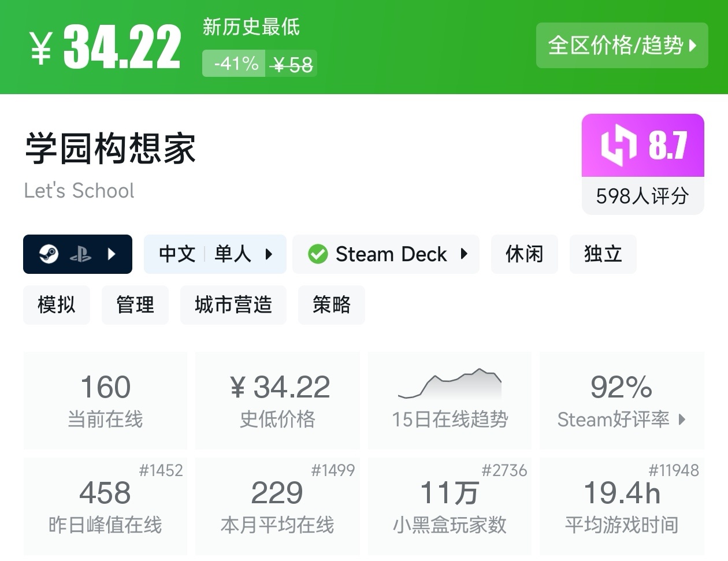Click the green Steam Deck verified checkmark
The image size is (728, 561).
tap(318, 254)
